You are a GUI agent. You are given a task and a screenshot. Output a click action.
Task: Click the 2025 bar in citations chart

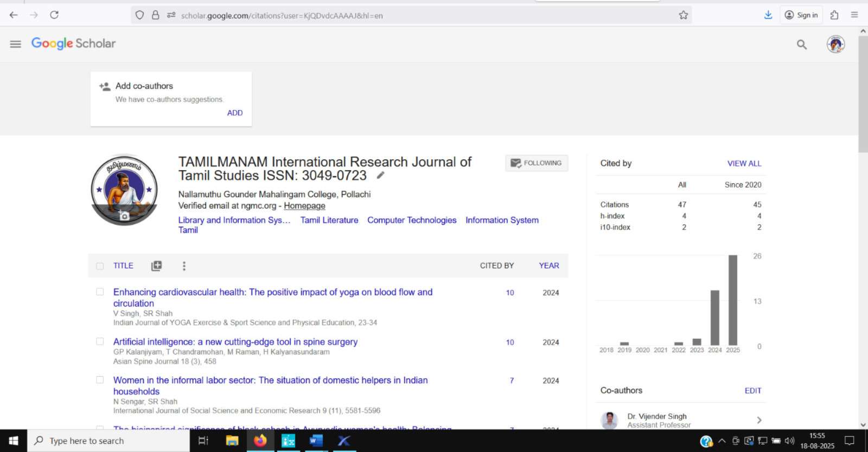(x=733, y=300)
